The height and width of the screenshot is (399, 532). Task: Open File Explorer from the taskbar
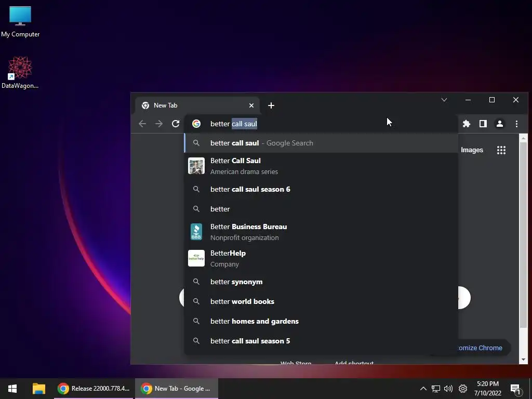[x=38, y=389]
